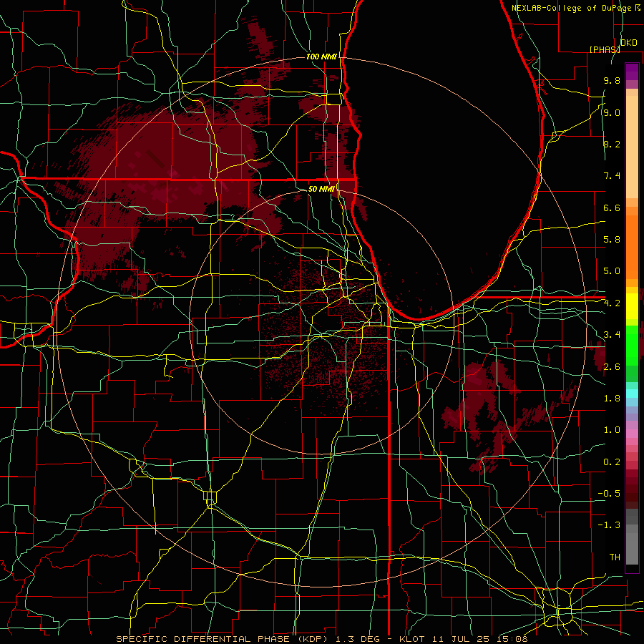Pick the cyan band near 1.8
This screenshot has width=644, height=644.
(x=632, y=394)
